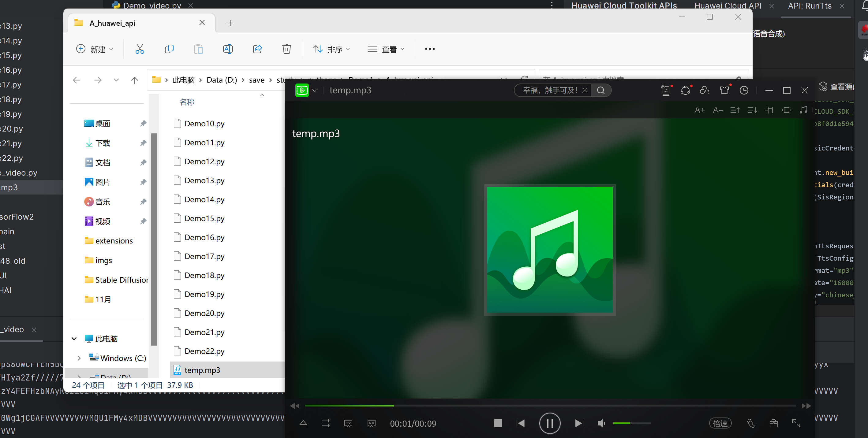Click the Delete trash icon in Explorer
This screenshot has height=438, width=868.
click(x=287, y=49)
